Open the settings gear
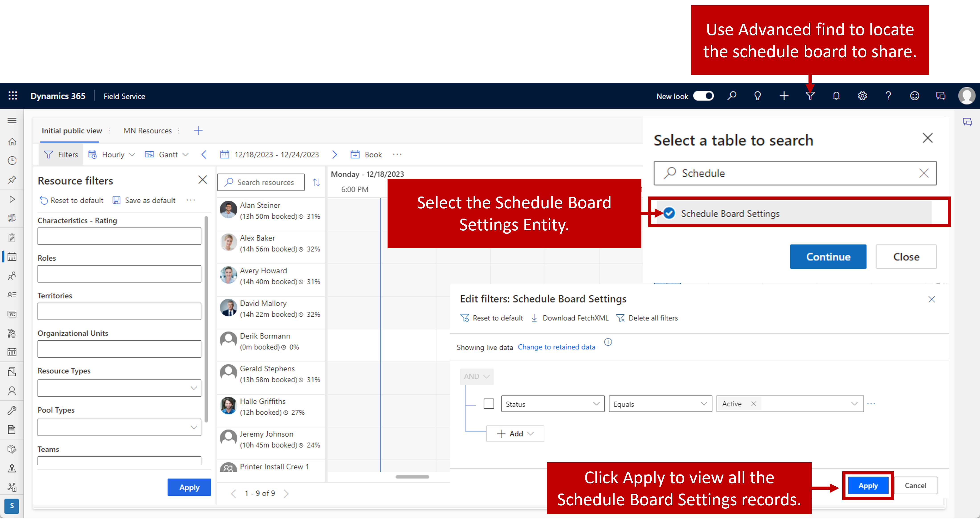The image size is (980, 524). [x=862, y=96]
